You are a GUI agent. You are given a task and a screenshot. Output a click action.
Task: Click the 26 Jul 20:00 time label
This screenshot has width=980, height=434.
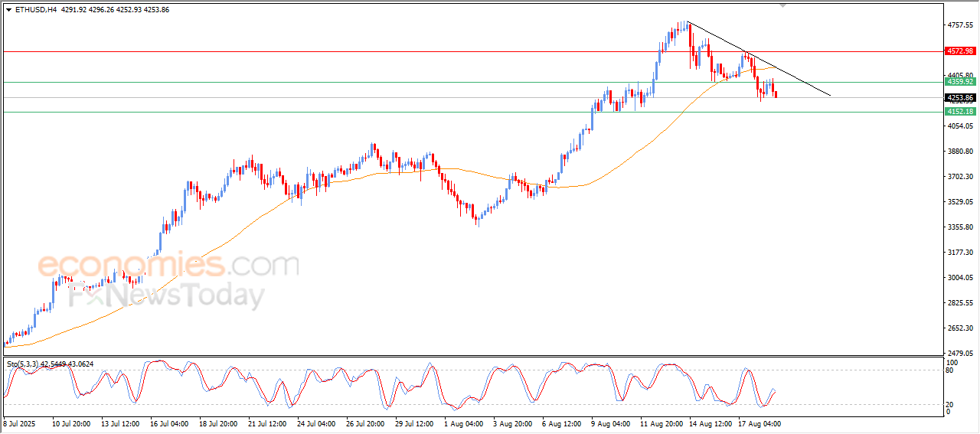(x=365, y=423)
